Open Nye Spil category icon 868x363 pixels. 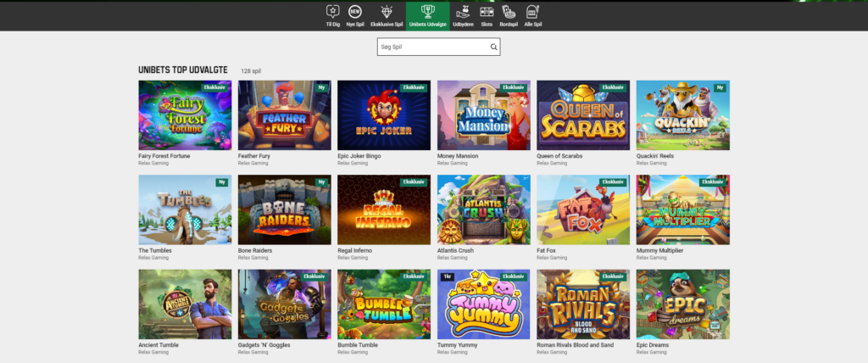click(355, 10)
